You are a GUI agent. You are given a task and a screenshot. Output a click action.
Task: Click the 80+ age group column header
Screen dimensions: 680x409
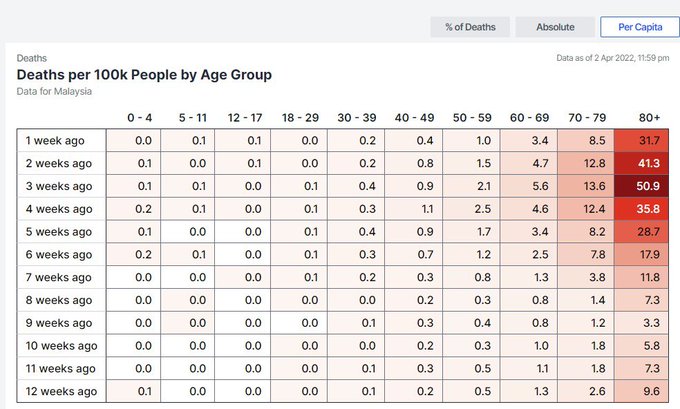649,118
